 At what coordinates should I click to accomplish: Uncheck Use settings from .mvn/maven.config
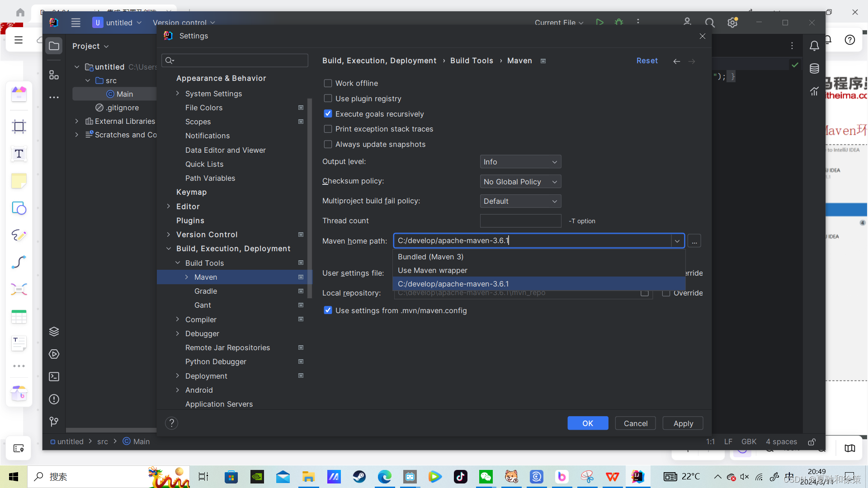click(328, 310)
